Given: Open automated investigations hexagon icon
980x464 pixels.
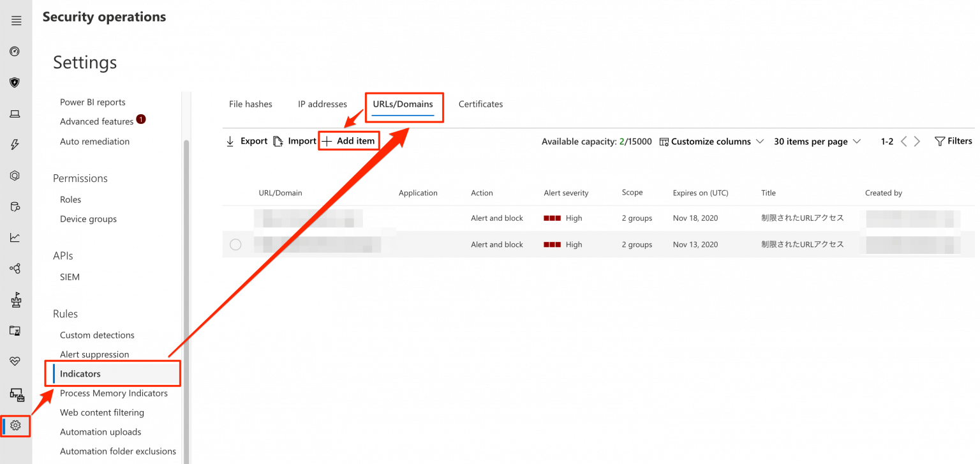Looking at the screenshot, I should click(x=14, y=175).
